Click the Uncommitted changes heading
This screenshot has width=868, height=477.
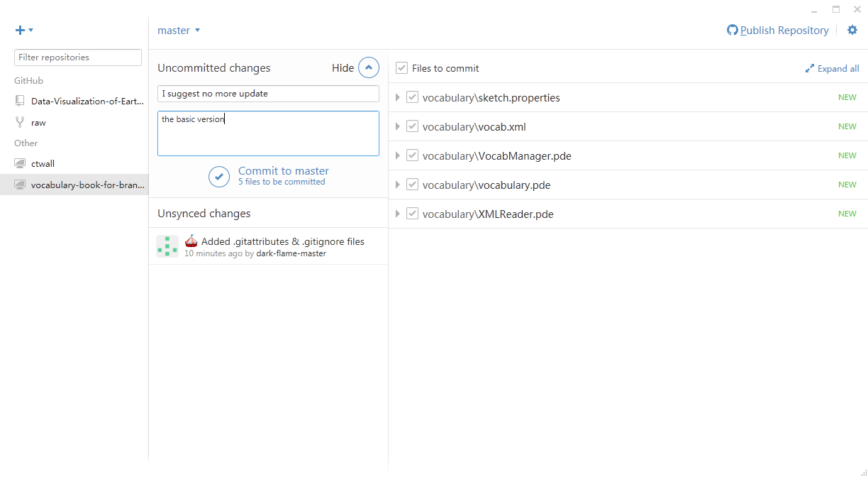[x=214, y=68]
